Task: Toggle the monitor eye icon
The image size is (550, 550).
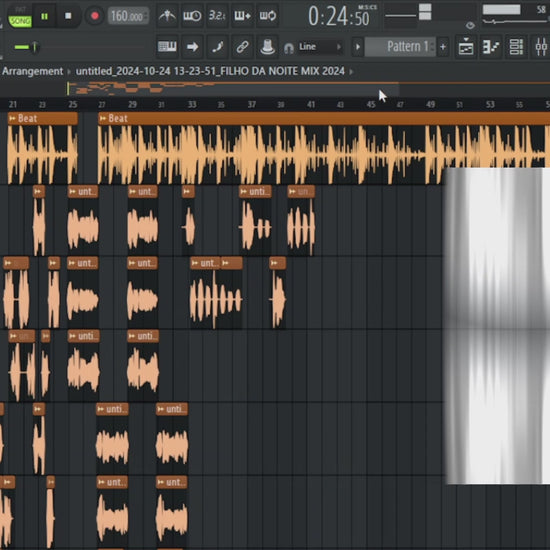Action: pyautogui.click(x=470, y=25)
